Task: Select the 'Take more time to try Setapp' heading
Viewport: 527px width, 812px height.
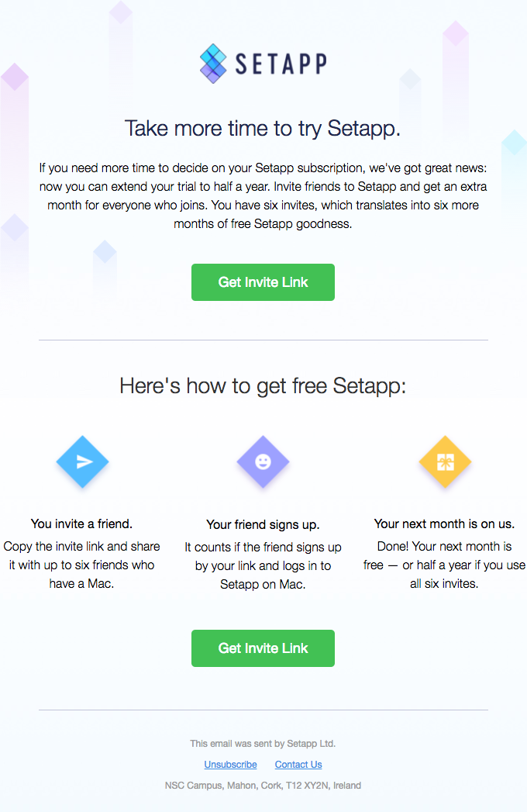Action: pyautogui.click(x=263, y=129)
